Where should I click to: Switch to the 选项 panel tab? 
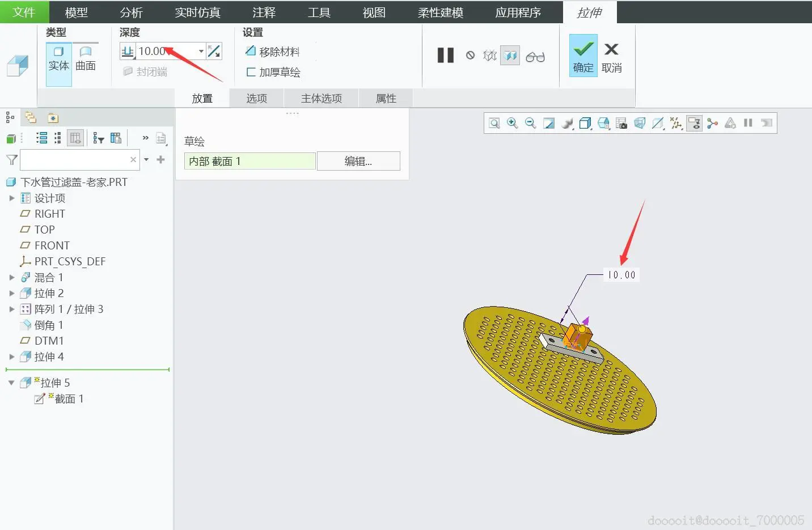click(x=256, y=98)
